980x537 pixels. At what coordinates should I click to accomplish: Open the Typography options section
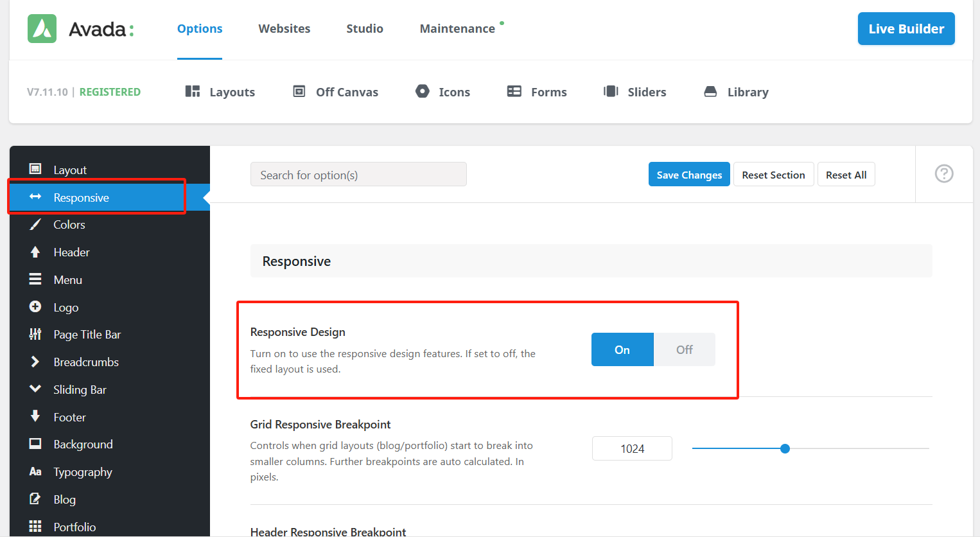[x=83, y=472]
